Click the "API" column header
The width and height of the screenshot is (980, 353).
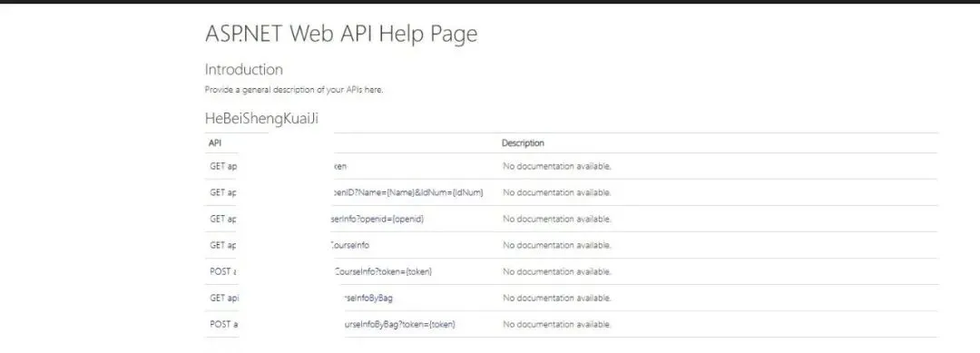[214, 143]
